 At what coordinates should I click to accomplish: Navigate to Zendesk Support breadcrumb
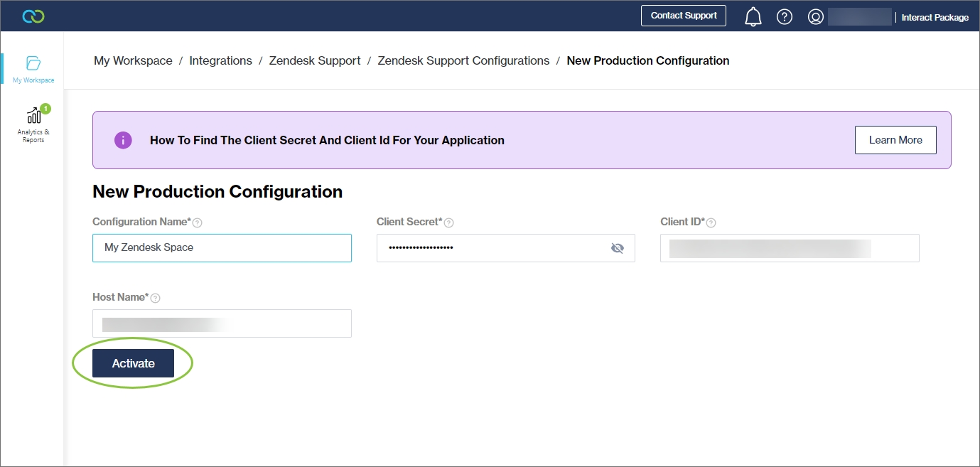click(x=314, y=61)
